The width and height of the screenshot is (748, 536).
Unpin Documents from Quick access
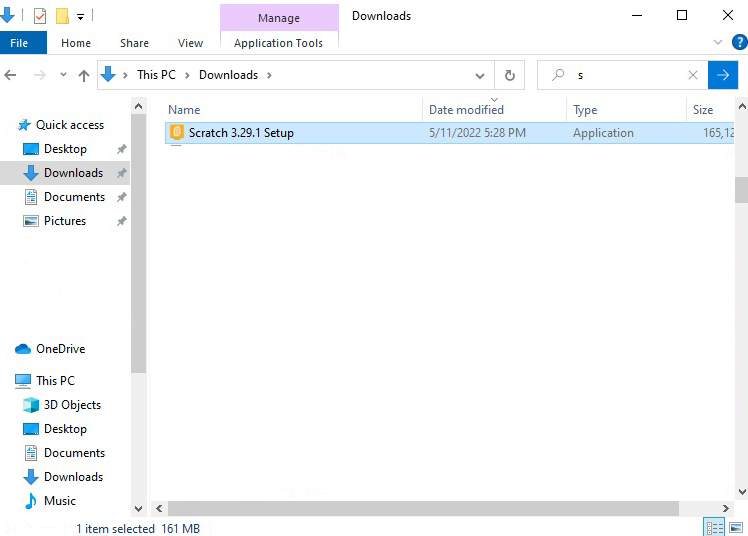(121, 197)
